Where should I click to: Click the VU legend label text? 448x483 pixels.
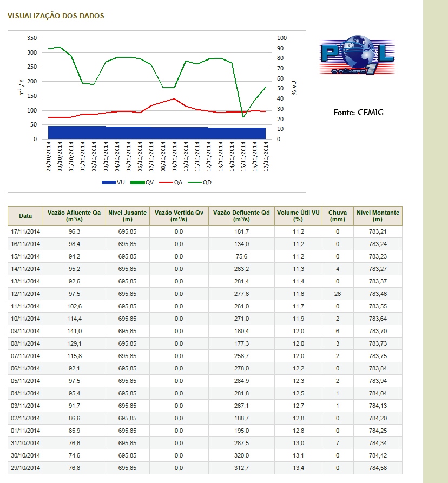tap(121, 182)
